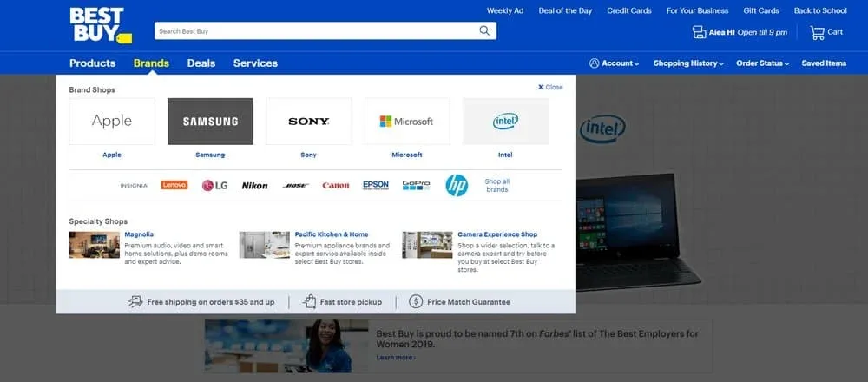Image resolution: width=868 pixels, height=382 pixels.
Task: Open For Your Business link
Action: pyautogui.click(x=697, y=10)
